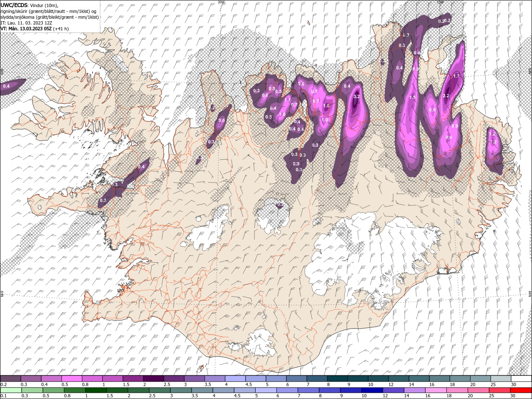Click the '(+41 h)' forecast offset text

[61, 29]
